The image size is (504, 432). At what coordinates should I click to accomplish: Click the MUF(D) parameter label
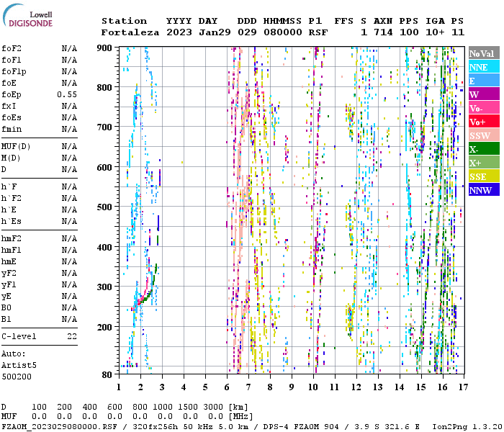click(x=16, y=147)
